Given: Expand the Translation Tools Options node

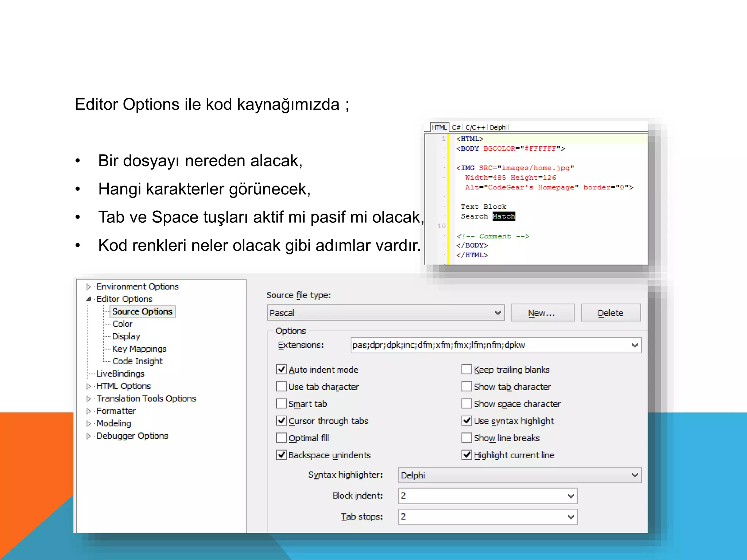Looking at the screenshot, I should point(88,398).
